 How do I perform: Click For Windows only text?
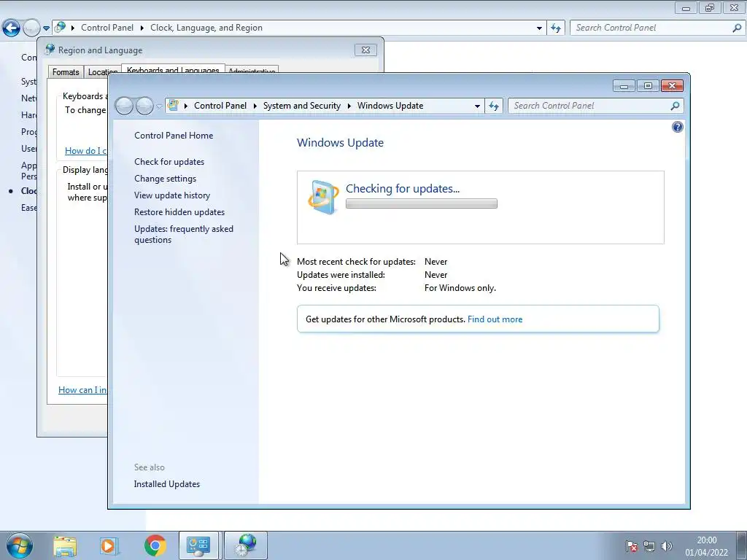pyautogui.click(x=460, y=287)
